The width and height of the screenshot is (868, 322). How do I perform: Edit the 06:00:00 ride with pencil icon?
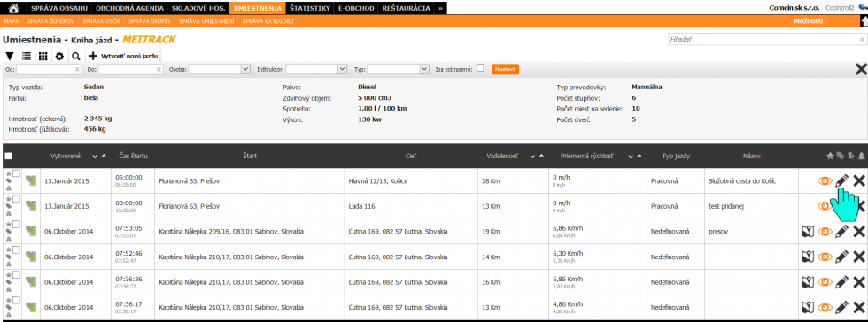pyautogui.click(x=841, y=180)
